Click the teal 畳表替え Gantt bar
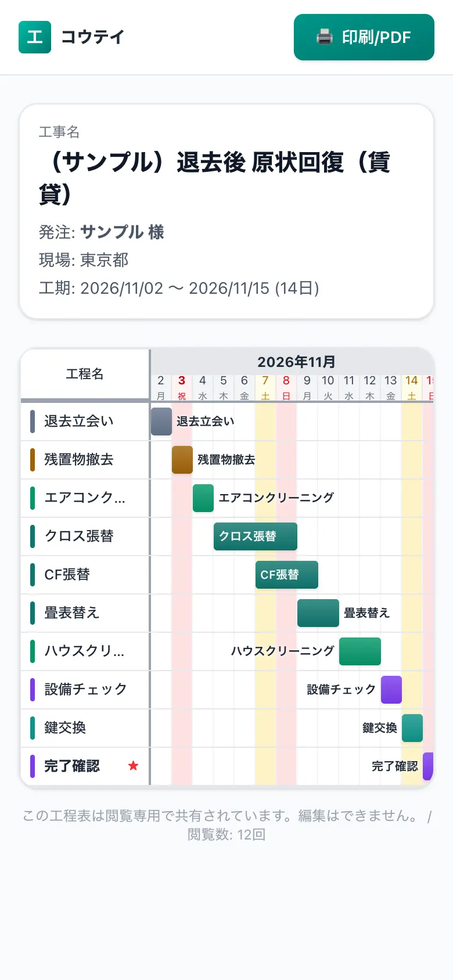The image size is (453, 980). coord(318,613)
